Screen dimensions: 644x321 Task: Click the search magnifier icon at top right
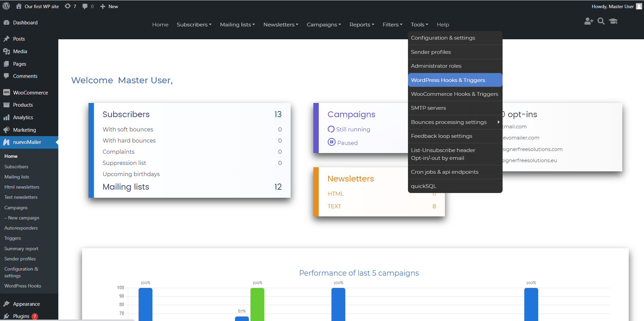click(601, 21)
